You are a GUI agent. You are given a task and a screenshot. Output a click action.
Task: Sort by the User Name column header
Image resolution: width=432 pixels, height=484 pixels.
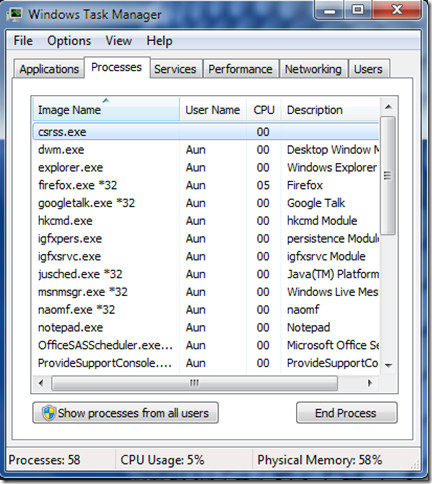[x=213, y=110]
